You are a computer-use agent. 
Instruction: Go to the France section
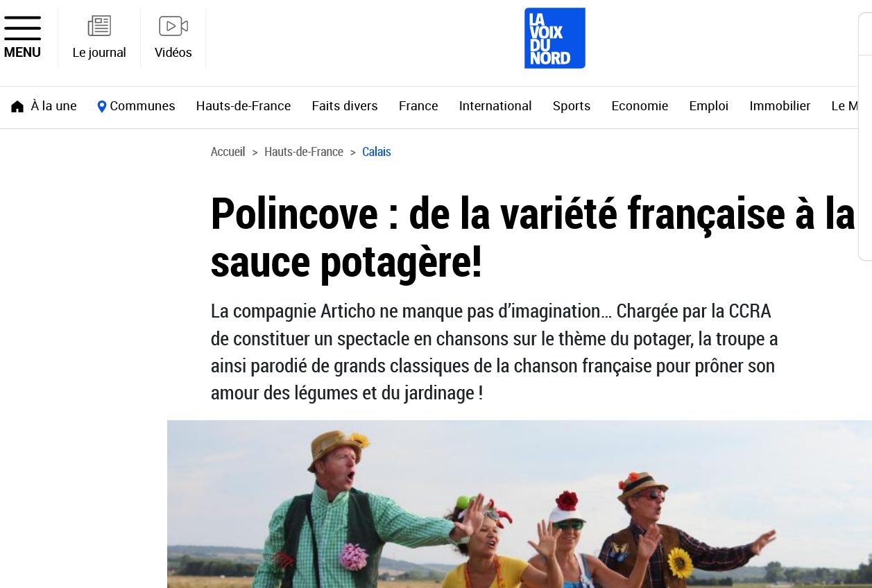tap(418, 106)
